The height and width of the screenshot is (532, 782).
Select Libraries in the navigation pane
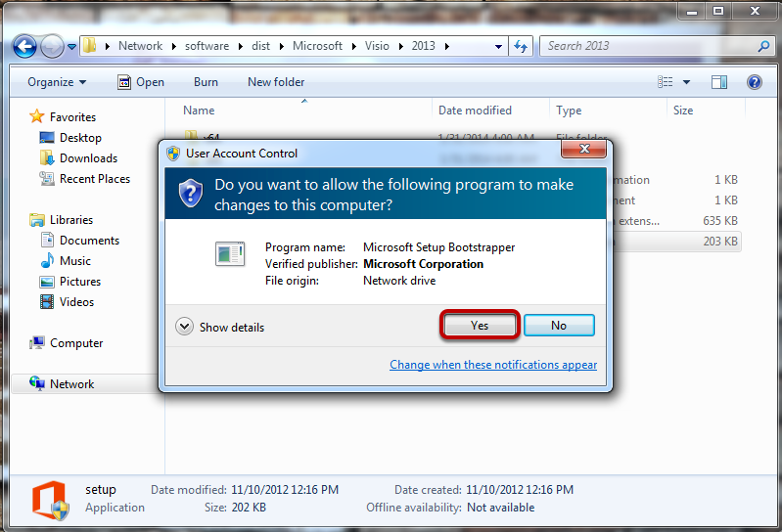[x=71, y=220]
